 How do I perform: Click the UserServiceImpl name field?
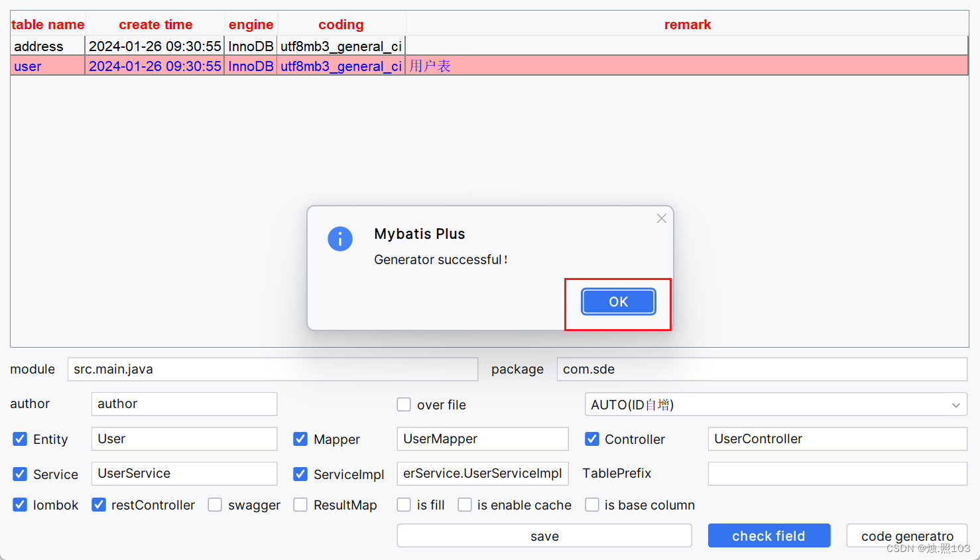pyautogui.click(x=483, y=473)
